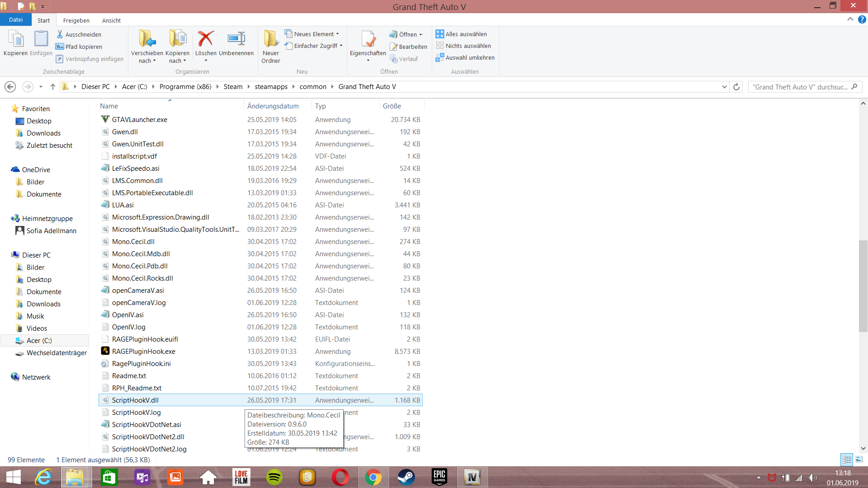Click the Ausschneiden scissors icon

pos(60,34)
